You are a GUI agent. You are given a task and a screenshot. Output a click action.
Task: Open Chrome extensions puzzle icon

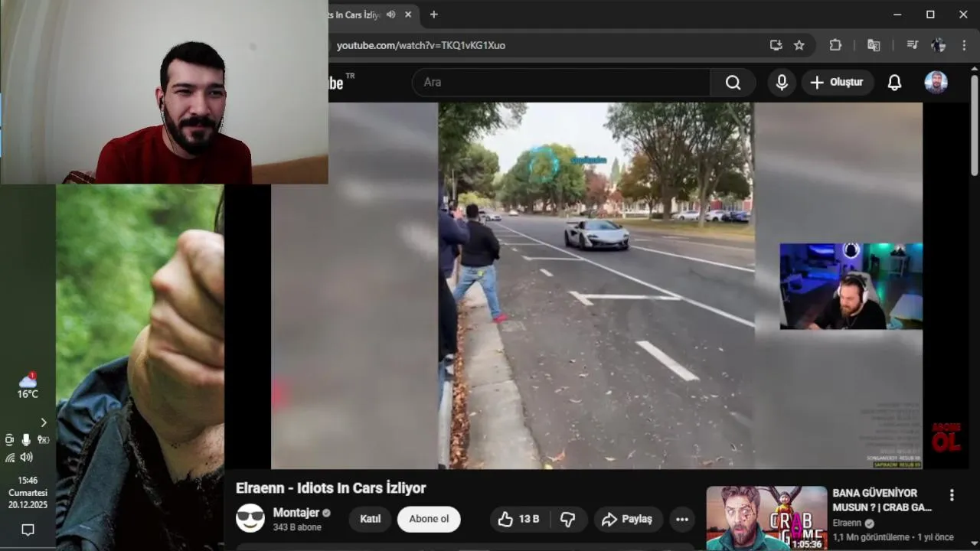[835, 45]
